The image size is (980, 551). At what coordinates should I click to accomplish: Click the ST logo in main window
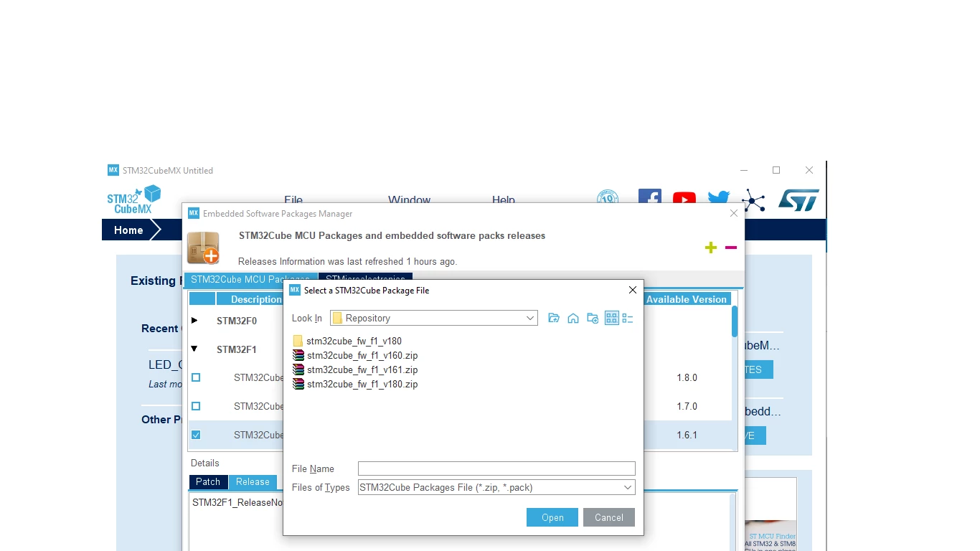coord(798,200)
